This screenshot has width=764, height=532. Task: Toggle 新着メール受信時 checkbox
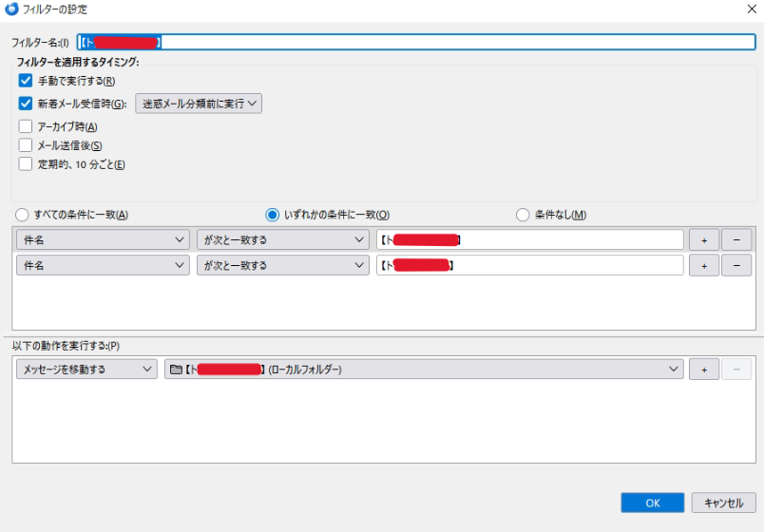26,104
